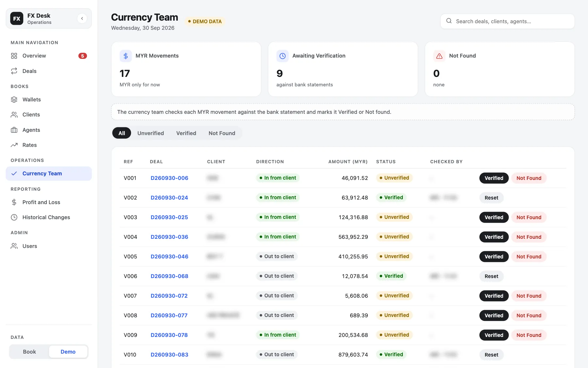Image resolution: width=588 pixels, height=368 pixels.
Task: Filter movements by the Unverified tab
Action: pos(151,133)
